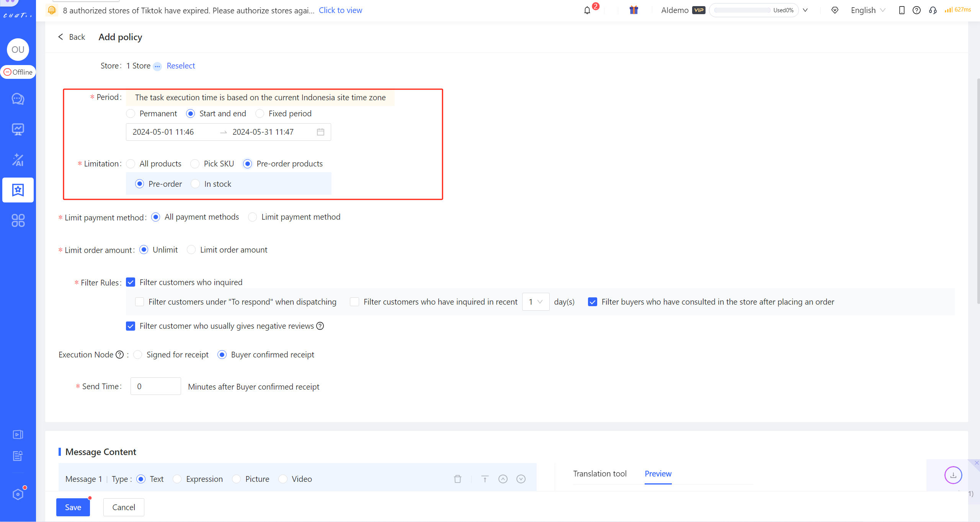
Task: Open the recent days number dropdown
Action: point(536,302)
